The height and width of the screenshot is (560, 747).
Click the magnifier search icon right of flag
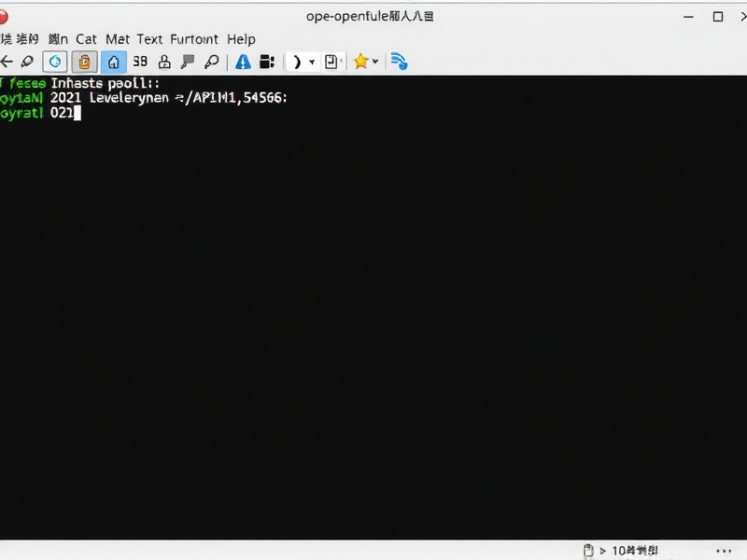(x=212, y=62)
